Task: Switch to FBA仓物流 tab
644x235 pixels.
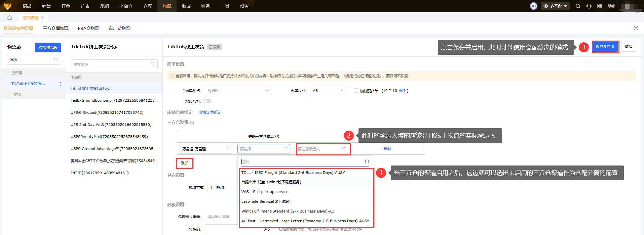Action: tap(88, 28)
